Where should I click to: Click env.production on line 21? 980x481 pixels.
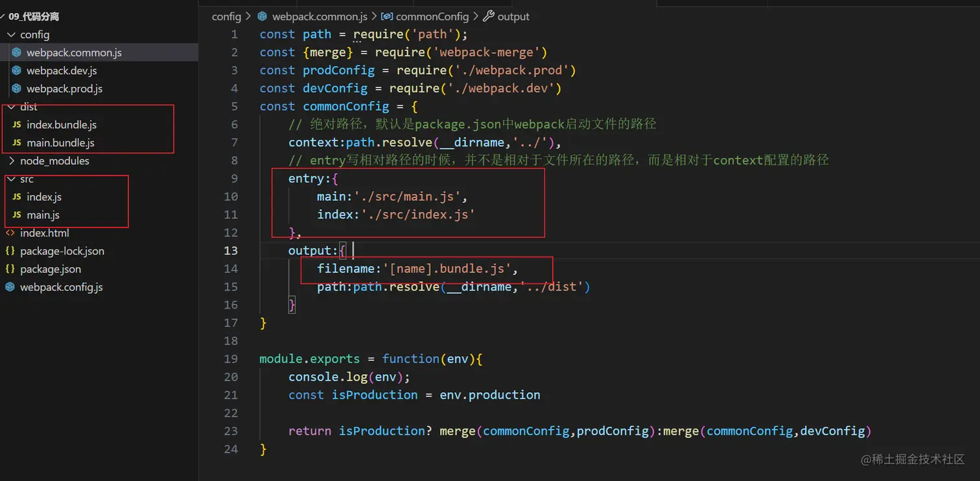490,395
